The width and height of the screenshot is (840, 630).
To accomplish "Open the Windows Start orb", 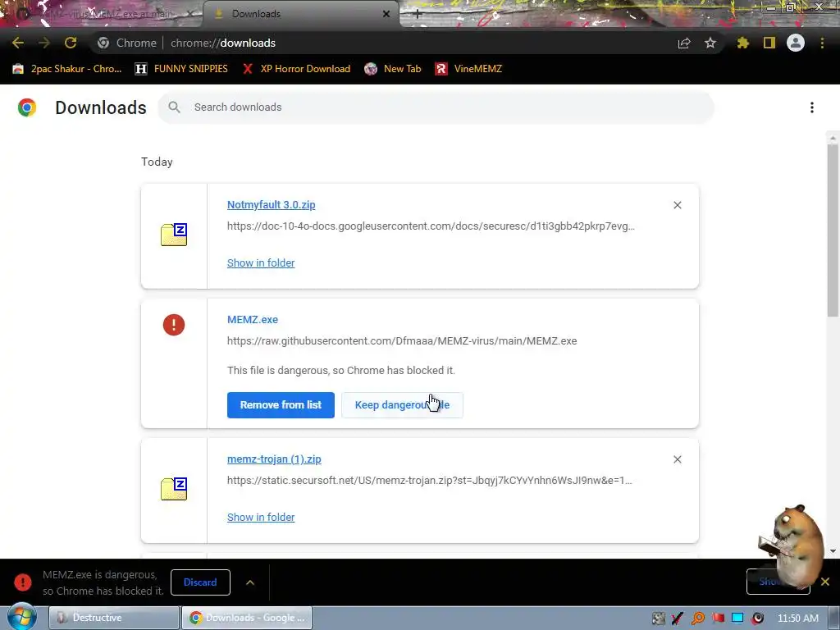I will tap(22, 617).
